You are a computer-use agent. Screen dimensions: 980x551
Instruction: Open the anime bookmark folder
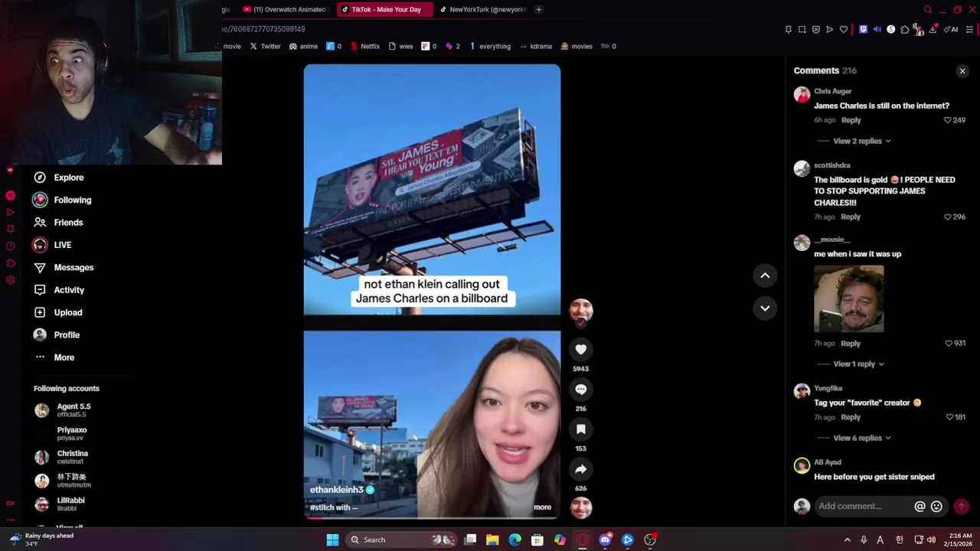coord(303,46)
